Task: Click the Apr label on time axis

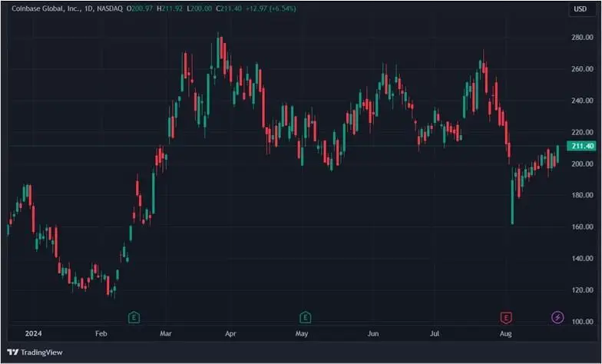Action: (231, 335)
